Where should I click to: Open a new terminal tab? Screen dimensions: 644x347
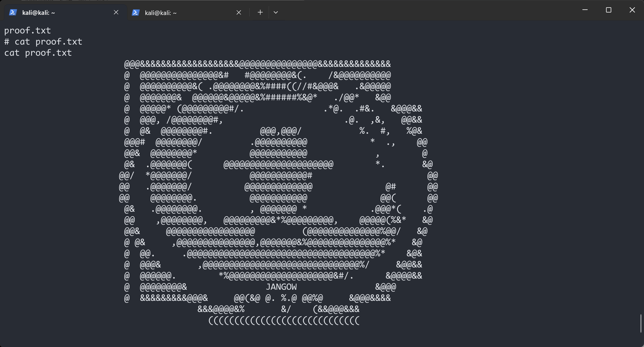pos(260,12)
